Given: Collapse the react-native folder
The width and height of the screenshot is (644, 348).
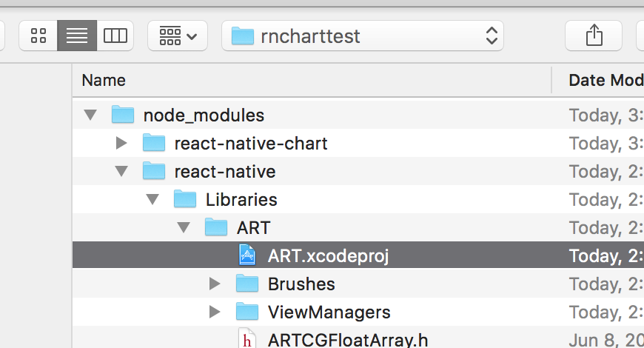Looking at the screenshot, I should pos(121,171).
